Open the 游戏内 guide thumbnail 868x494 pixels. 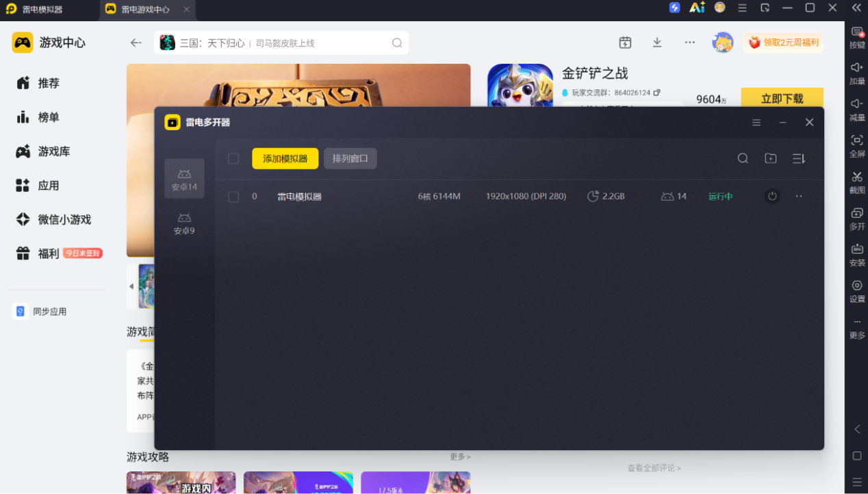[x=181, y=482]
